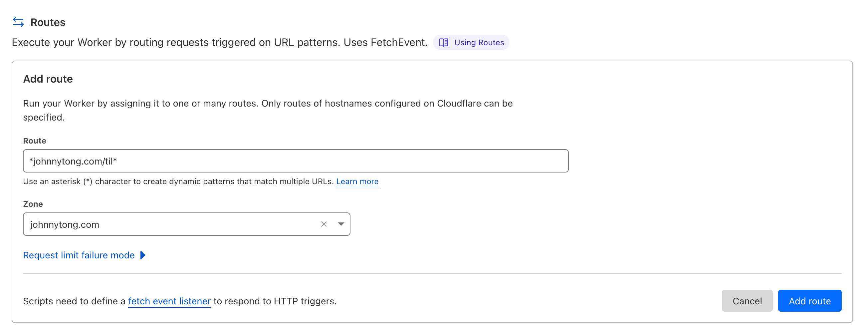Click the Route field label
The image size is (868, 331).
(34, 141)
